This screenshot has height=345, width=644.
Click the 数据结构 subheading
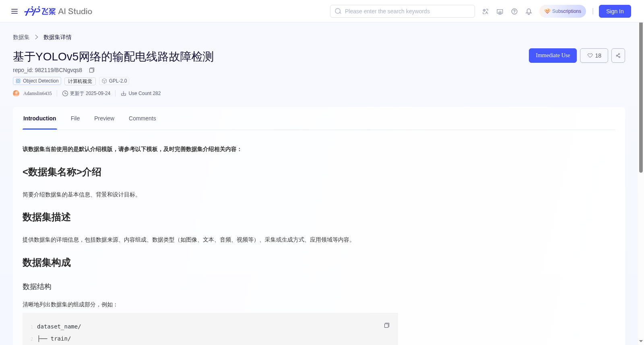pos(37,287)
